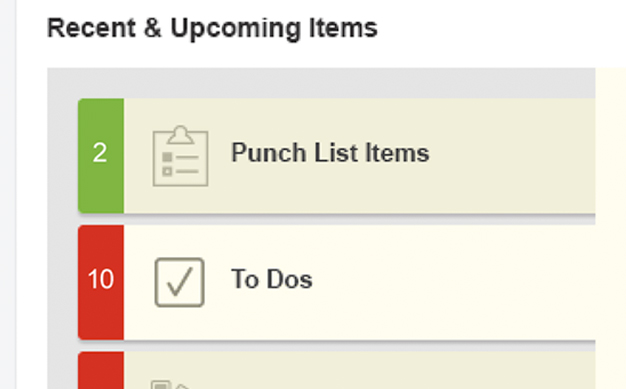
Task: Open the Punch List Items label
Action: coord(330,153)
